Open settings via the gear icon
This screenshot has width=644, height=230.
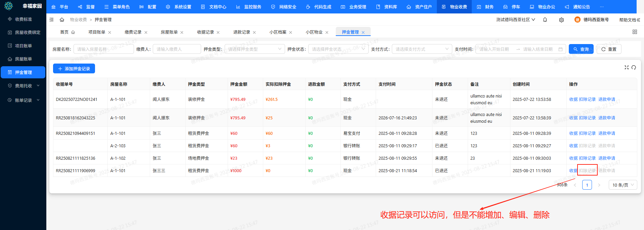click(x=561, y=20)
